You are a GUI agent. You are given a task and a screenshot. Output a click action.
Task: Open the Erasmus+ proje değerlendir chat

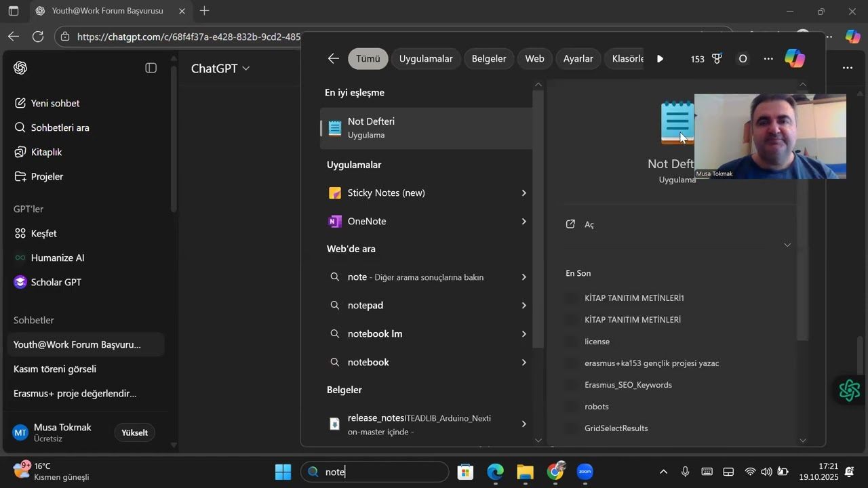75,393
